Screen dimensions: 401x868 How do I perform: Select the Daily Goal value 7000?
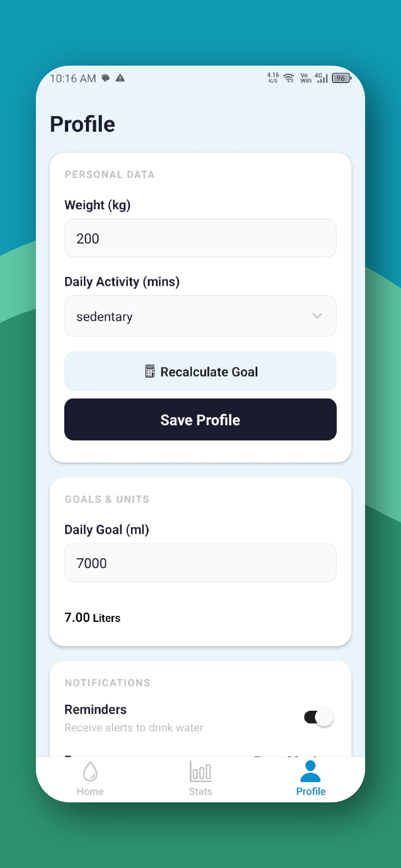pos(200,563)
